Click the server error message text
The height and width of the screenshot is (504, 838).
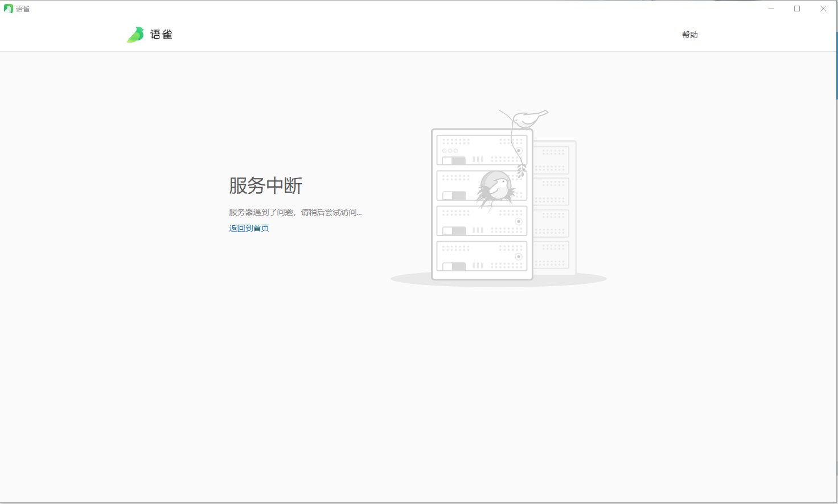pyautogui.click(x=295, y=212)
